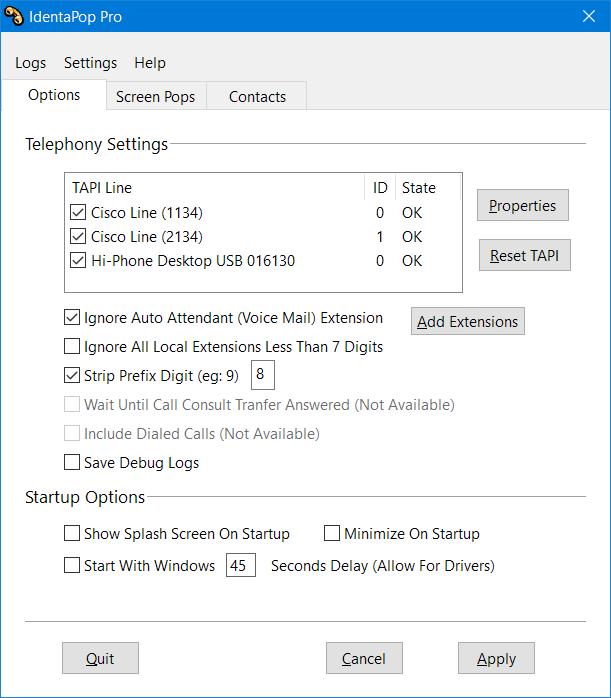
Task: Check Show Splash Screen On Startup
Action: (72, 533)
